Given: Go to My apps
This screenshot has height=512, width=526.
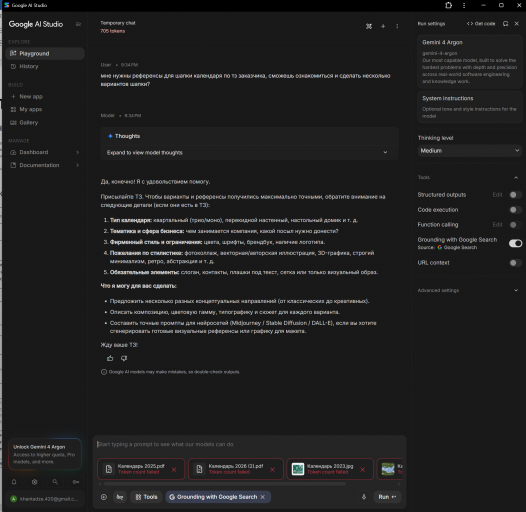Looking at the screenshot, I should [x=45, y=109].
